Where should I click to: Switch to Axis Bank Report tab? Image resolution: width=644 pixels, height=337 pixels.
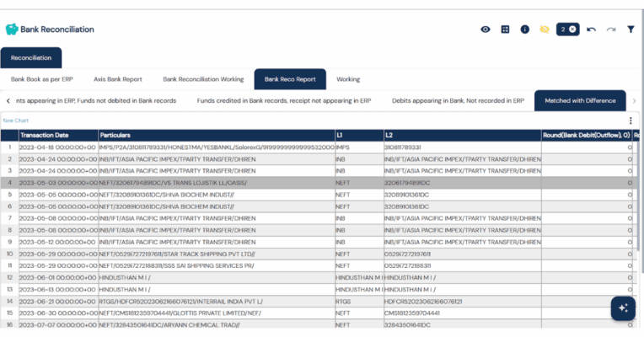click(117, 79)
